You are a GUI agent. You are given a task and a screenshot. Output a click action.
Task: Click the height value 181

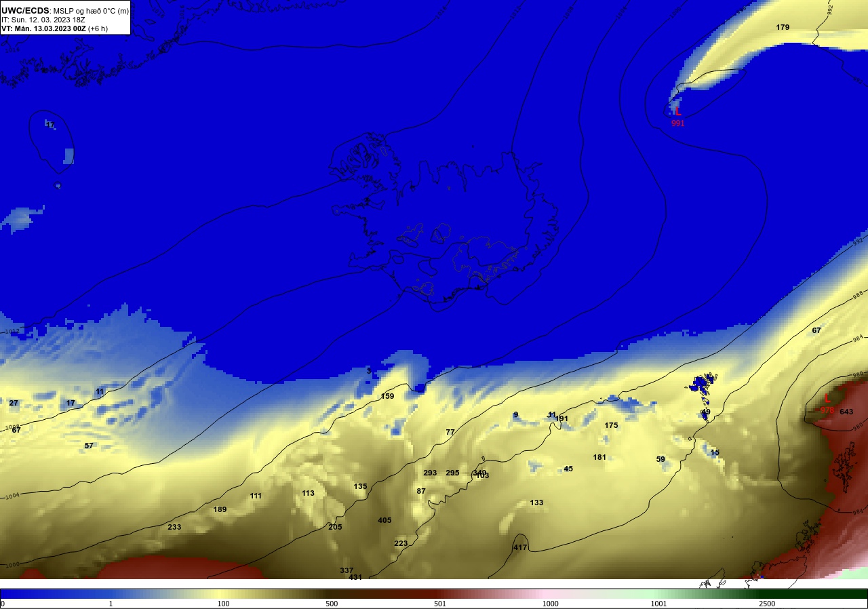(x=599, y=457)
